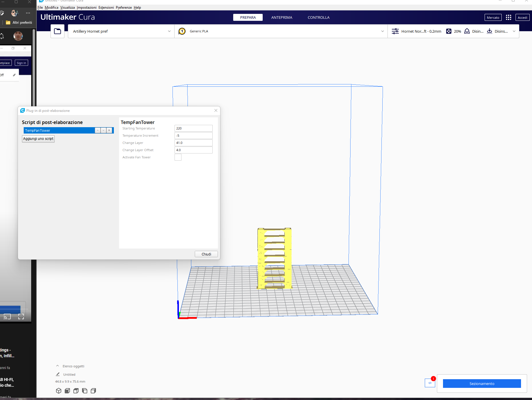532x400 pixels.
Task: Click the Sezionamento slice button
Action: click(482, 384)
